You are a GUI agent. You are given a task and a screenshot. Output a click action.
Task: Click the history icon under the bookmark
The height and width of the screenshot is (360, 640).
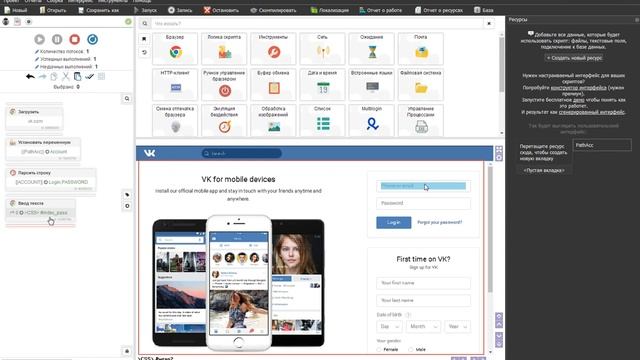click(144, 52)
